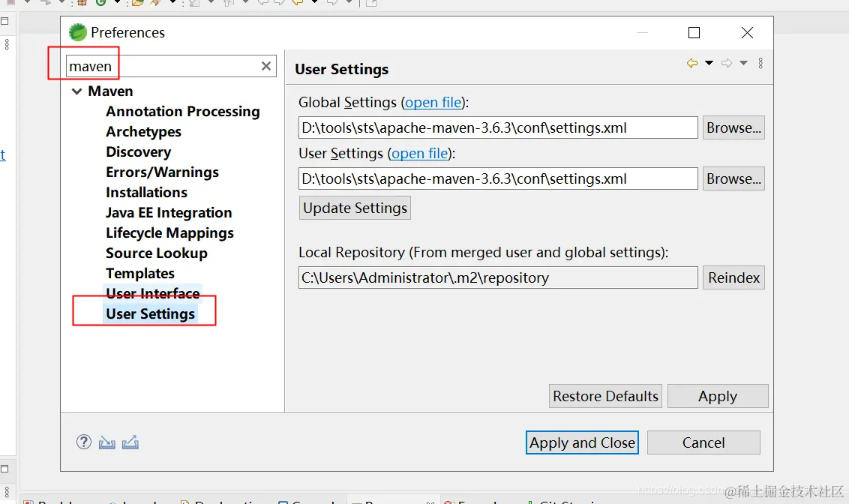The width and height of the screenshot is (849, 504).
Task: Open Source Lookup page
Action: pyautogui.click(x=157, y=253)
